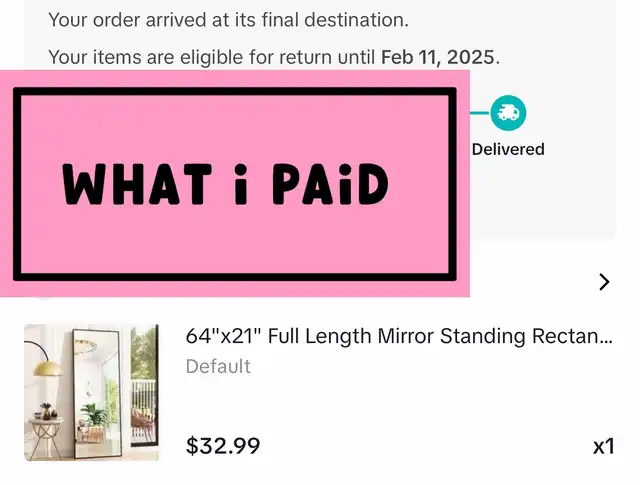Click the green Delivered truck icon

coord(508,113)
